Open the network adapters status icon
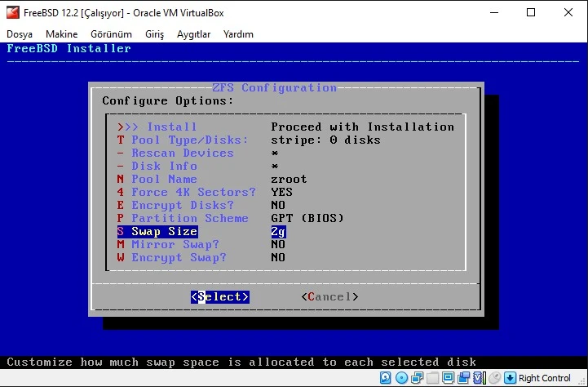The width and height of the screenshot is (588, 387). pyautogui.click(x=417, y=378)
